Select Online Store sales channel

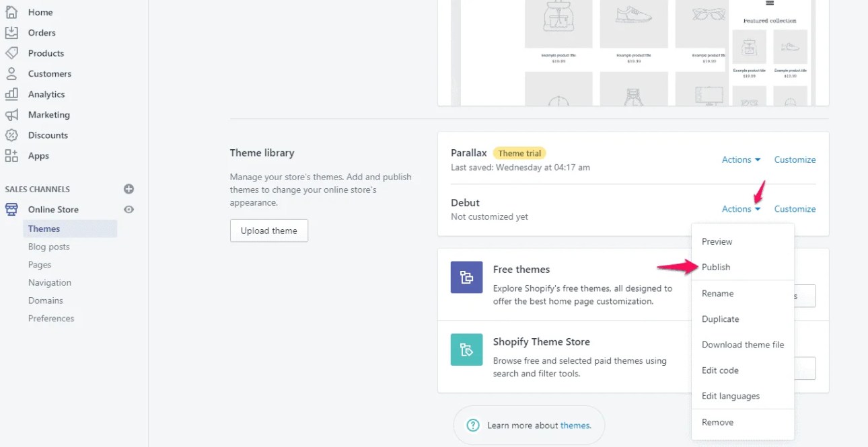(x=53, y=210)
